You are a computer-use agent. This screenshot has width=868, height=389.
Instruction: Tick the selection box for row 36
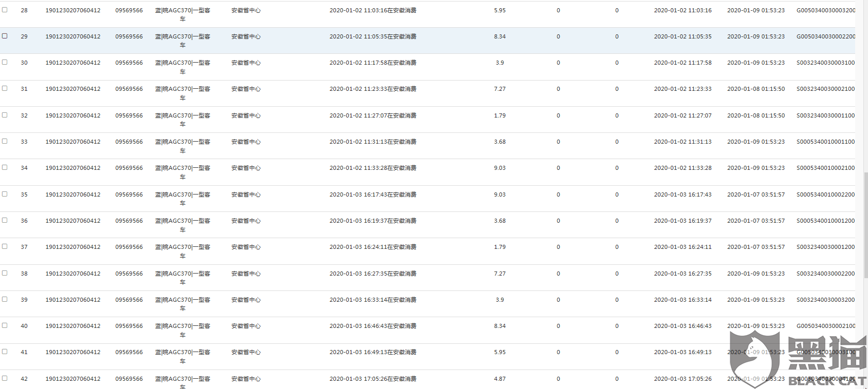click(x=5, y=220)
